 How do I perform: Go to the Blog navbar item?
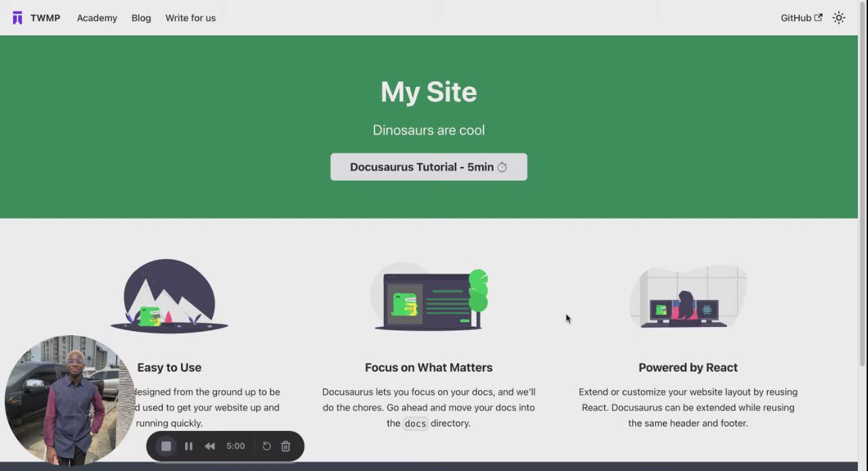(141, 18)
